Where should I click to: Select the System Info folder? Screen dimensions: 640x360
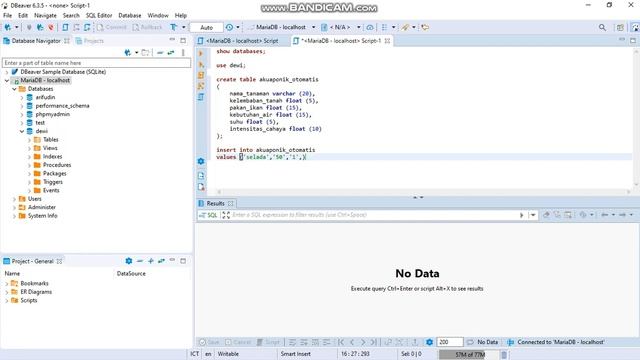(x=42, y=216)
